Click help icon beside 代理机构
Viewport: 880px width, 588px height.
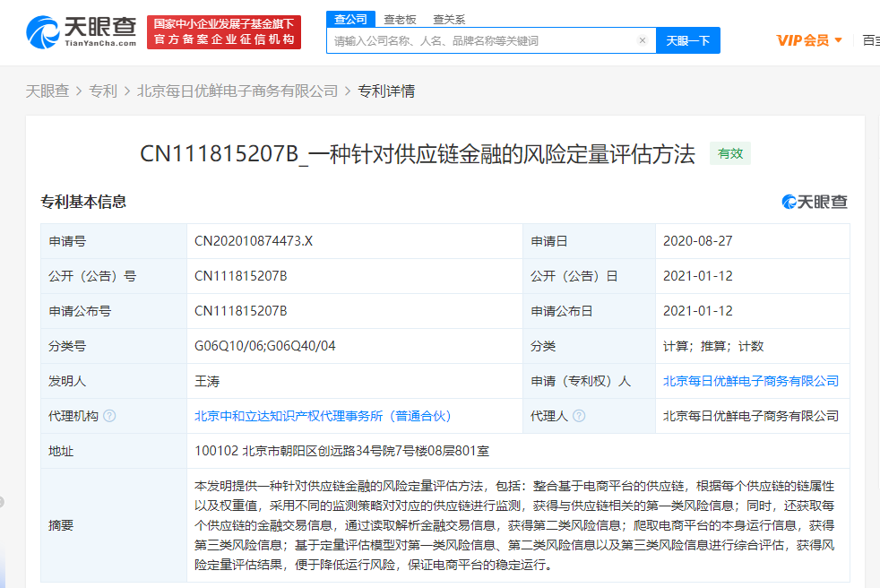pyautogui.click(x=109, y=416)
